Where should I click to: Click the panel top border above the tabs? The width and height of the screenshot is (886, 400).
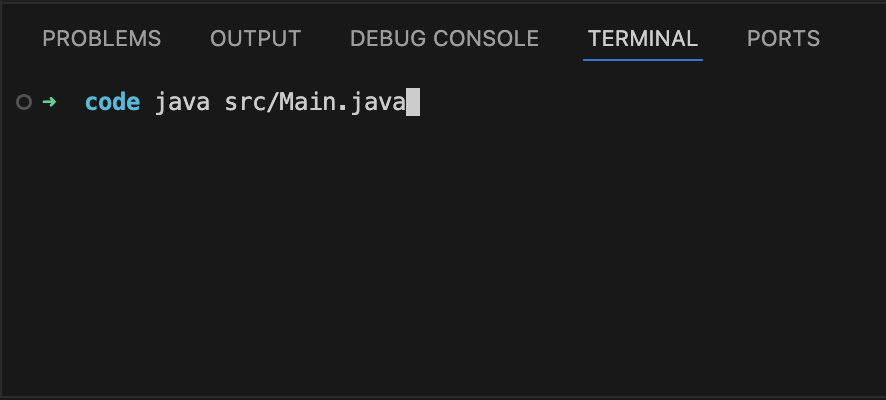click(x=443, y=3)
